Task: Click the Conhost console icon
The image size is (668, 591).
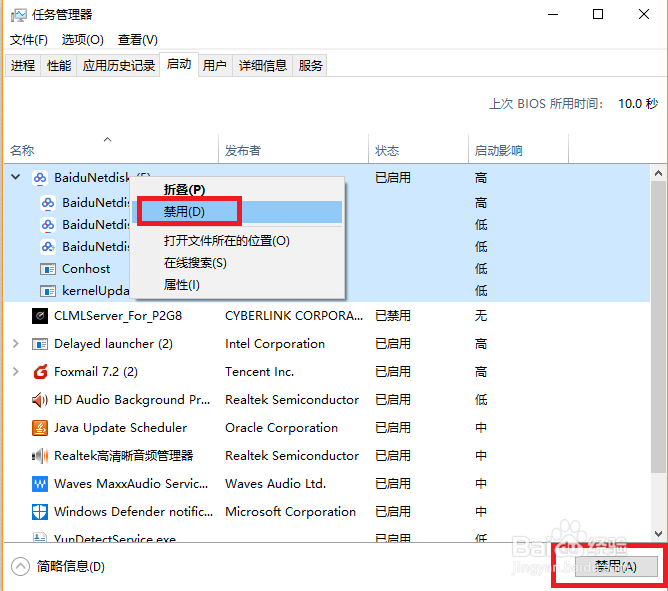Action: [48, 269]
